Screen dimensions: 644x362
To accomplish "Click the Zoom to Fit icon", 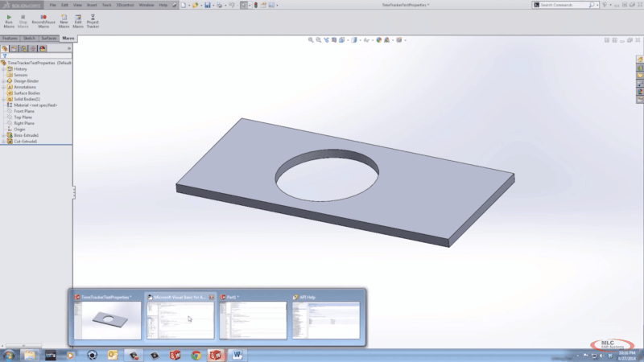I will pos(311,39).
